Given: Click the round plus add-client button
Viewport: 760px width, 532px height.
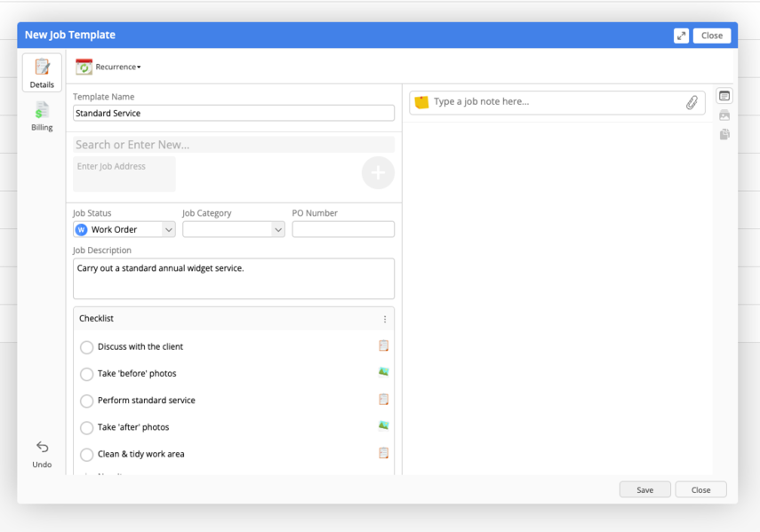Looking at the screenshot, I should pos(378,173).
